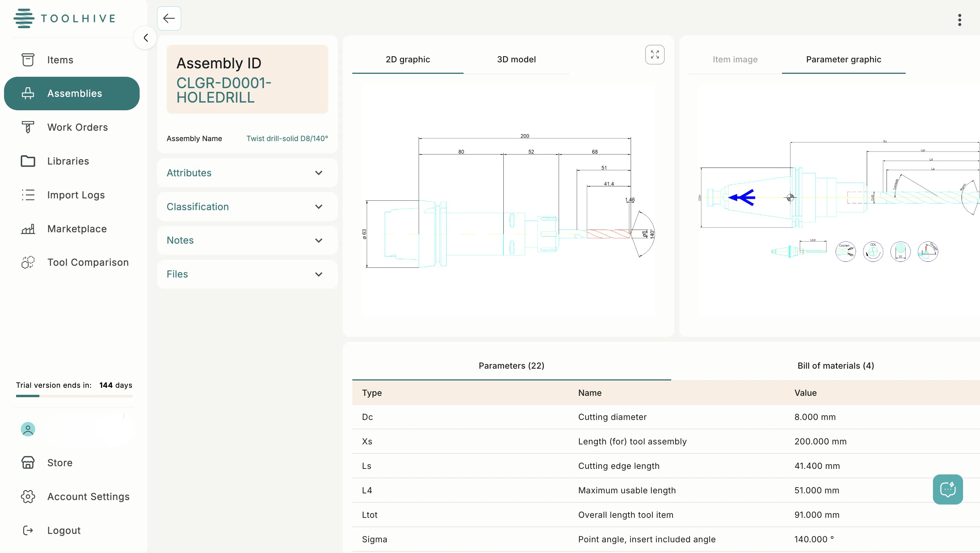Switch to the 2D graphic tab
Image resolution: width=980 pixels, height=553 pixels.
tap(408, 59)
